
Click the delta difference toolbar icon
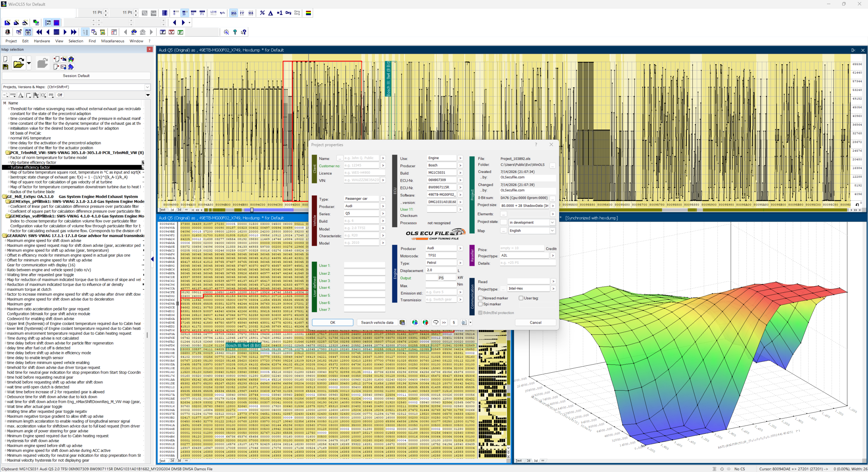coord(271,13)
